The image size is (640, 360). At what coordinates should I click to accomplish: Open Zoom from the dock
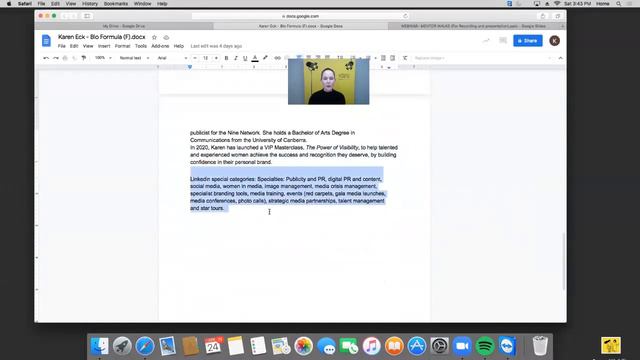point(462,346)
